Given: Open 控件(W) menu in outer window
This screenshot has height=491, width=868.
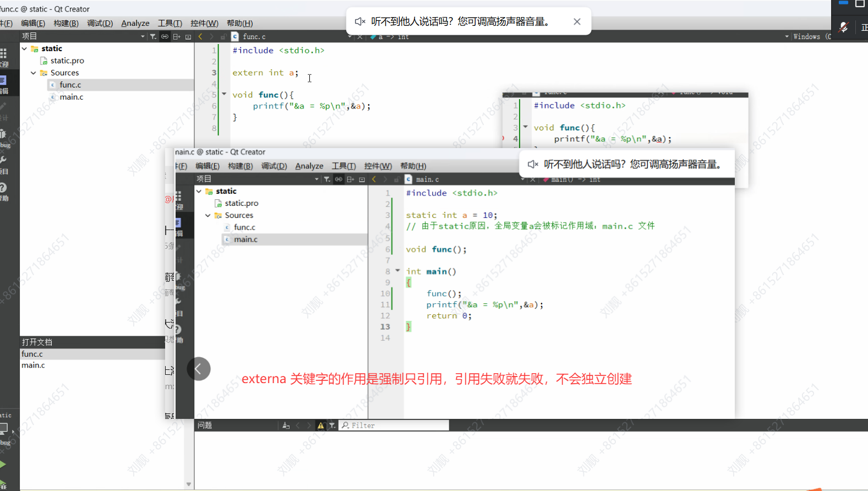Looking at the screenshot, I should pos(204,23).
